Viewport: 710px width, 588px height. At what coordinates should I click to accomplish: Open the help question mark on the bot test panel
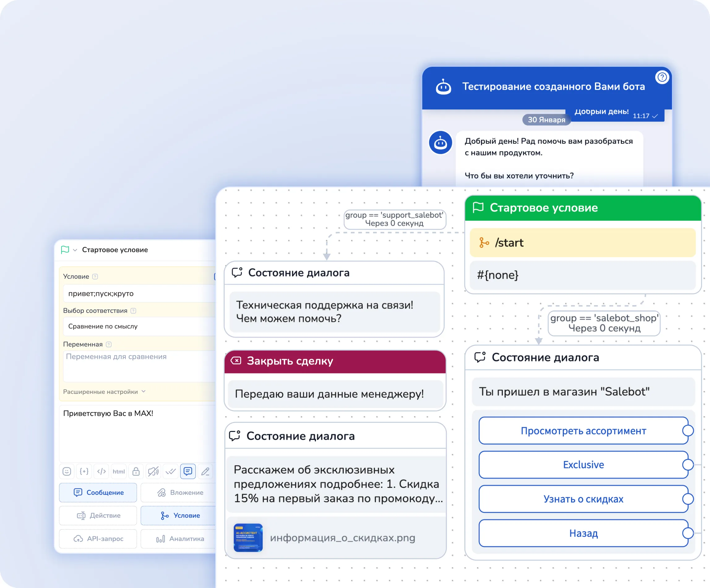(662, 77)
